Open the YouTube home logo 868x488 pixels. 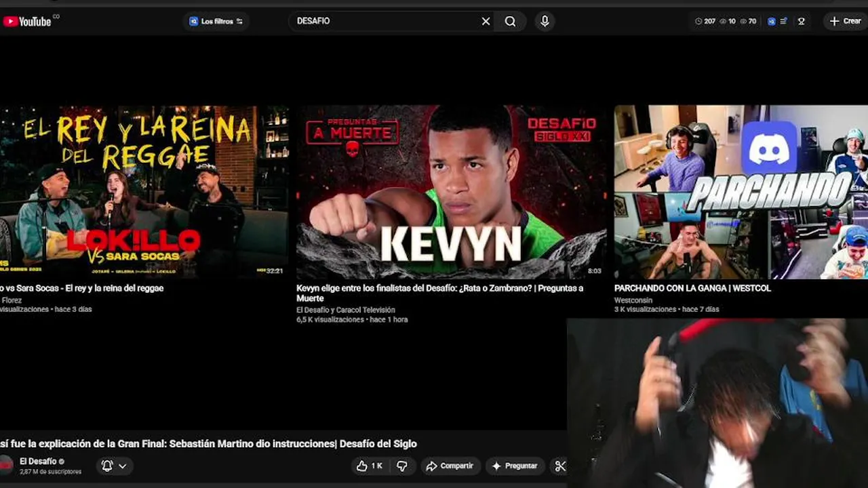(x=27, y=21)
